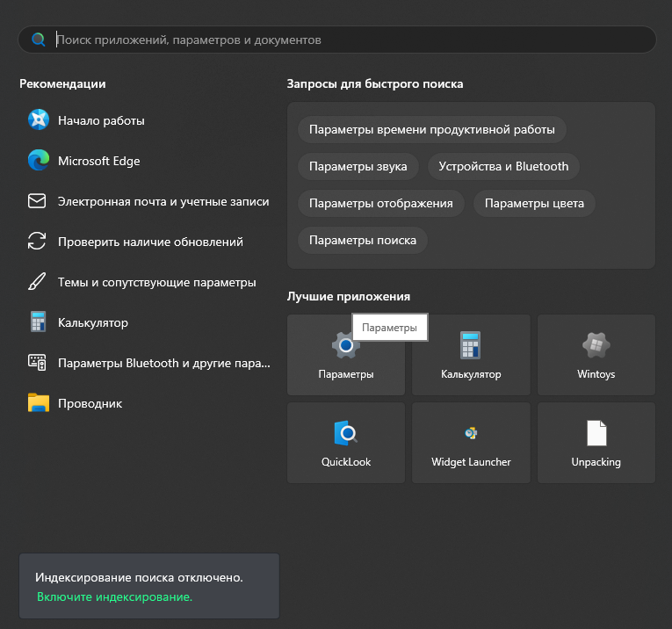Open Параметры Bluetooth keyboard icon entry

point(37,363)
